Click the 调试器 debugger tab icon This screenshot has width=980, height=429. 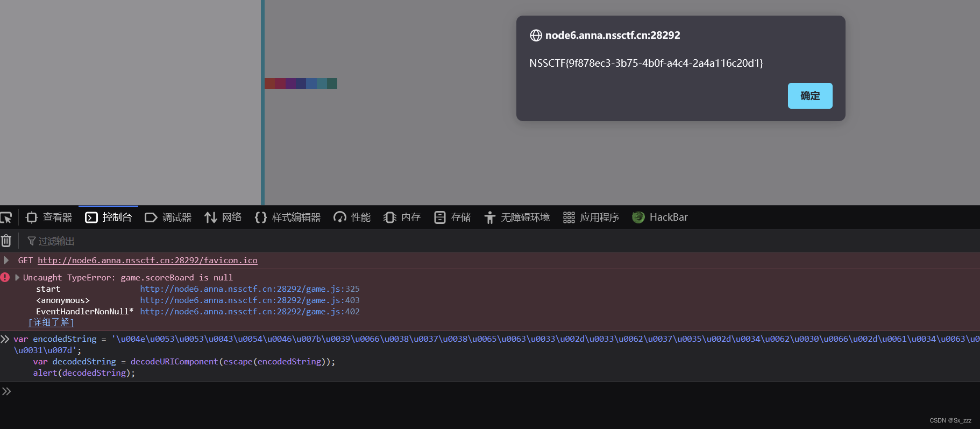[x=151, y=217]
